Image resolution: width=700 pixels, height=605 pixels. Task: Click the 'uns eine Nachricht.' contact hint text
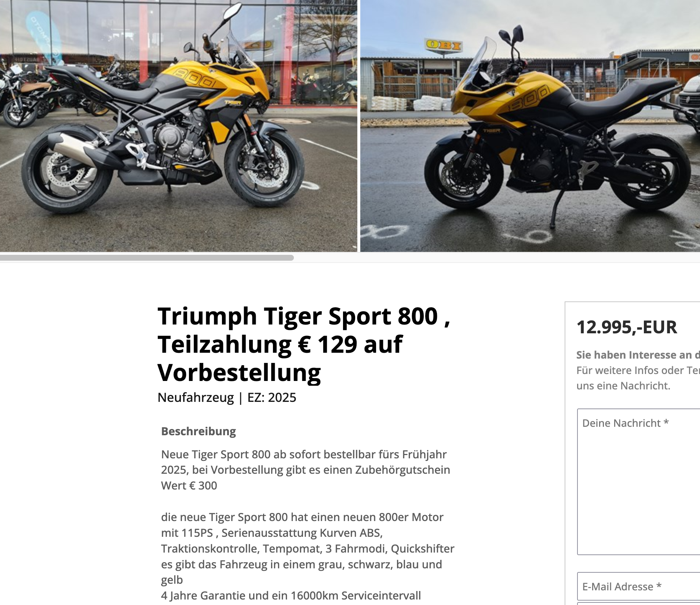tap(623, 386)
